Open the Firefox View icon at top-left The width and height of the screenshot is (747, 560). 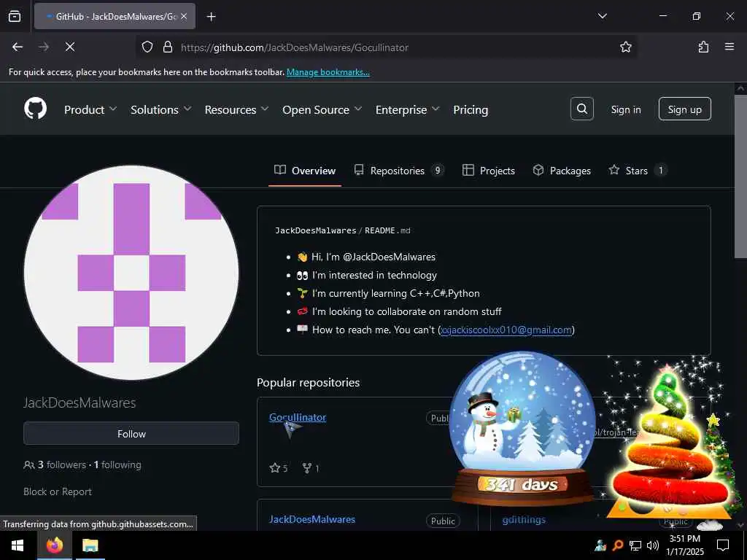[15, 16]
